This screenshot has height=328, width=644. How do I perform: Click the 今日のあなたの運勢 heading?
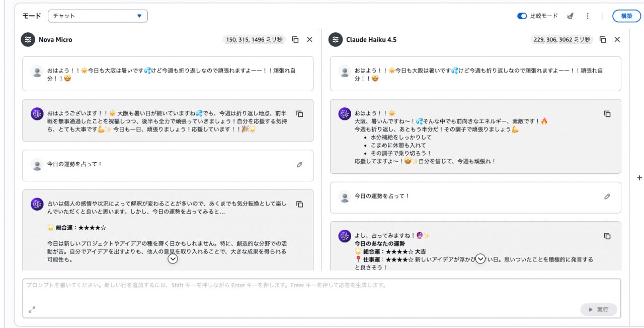[380, 243]
